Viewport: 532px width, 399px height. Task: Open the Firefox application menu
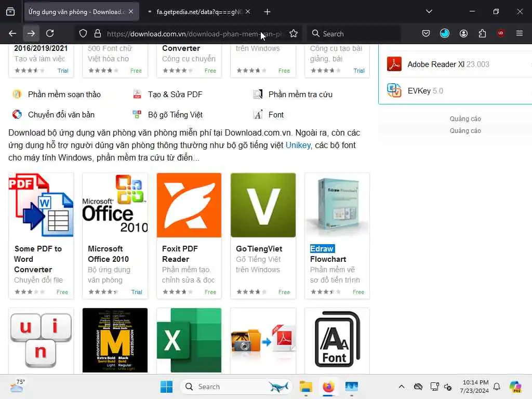click(x=519, y=33)
